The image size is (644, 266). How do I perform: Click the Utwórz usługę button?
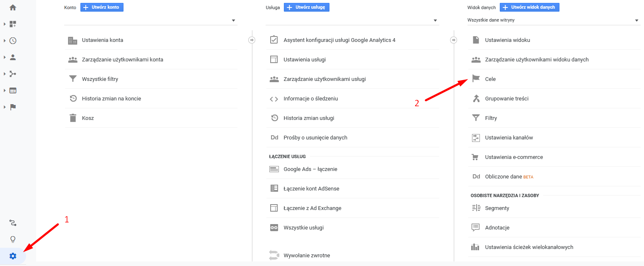[x=307, y=7]
